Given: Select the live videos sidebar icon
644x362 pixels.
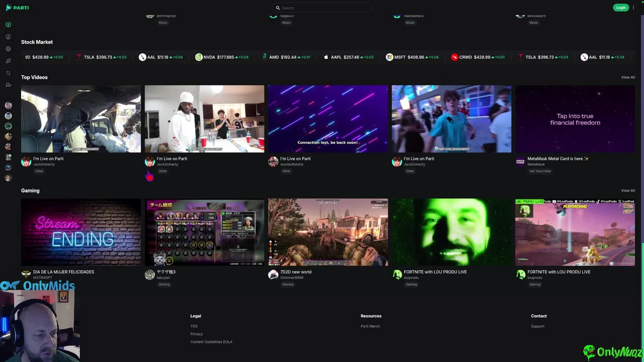Looking at the screenshot, I should point(8,25).
